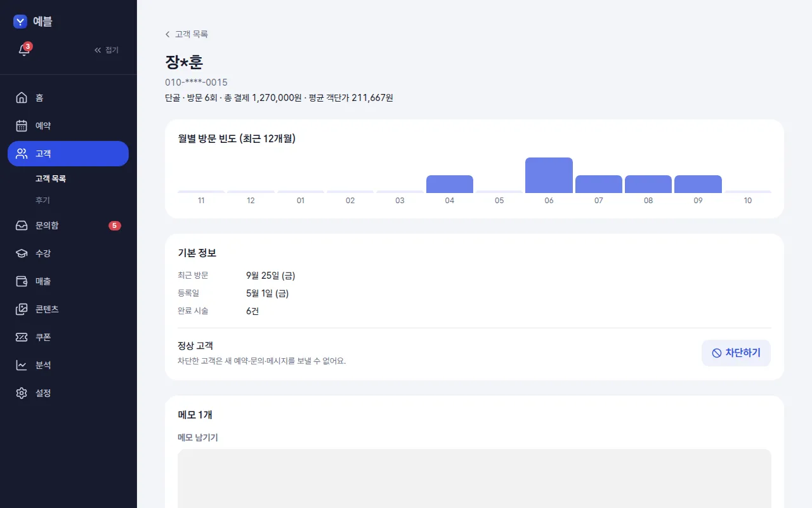Screen dimensions: 812x508
Task: Open 분석 menu label
Action: (x=43, y=365)
